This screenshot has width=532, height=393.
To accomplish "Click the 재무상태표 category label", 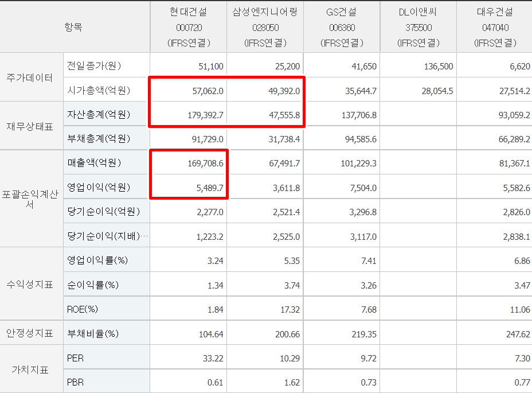I will pyautogui.click(x=30, y=126).
